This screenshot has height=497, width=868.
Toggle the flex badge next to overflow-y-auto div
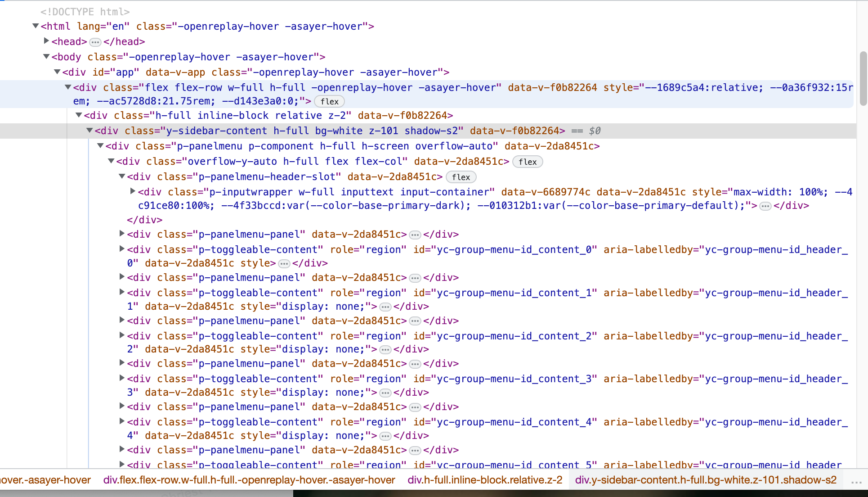tap(527, 162)
